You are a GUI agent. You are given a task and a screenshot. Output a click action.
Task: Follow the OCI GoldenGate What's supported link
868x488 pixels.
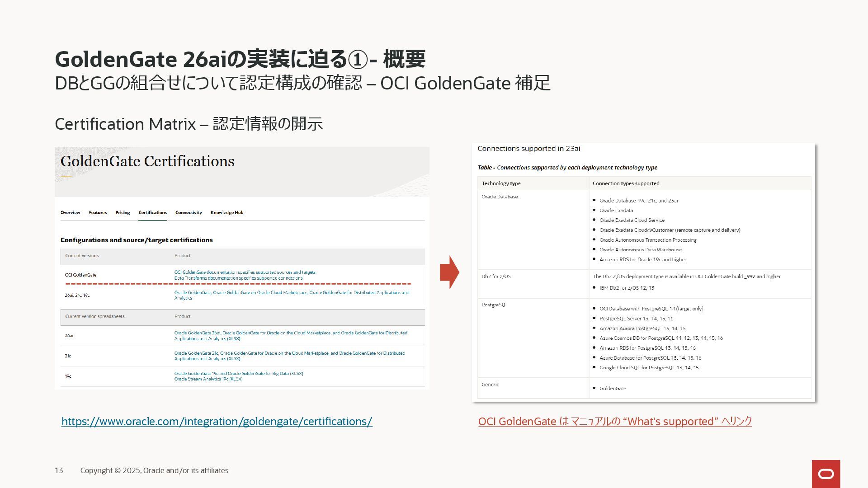tap(615, 422)
